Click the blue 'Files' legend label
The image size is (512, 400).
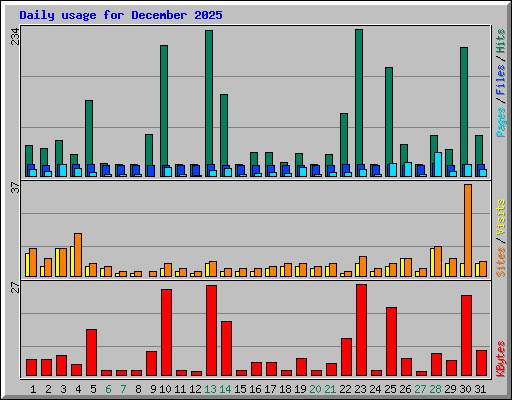501,80
